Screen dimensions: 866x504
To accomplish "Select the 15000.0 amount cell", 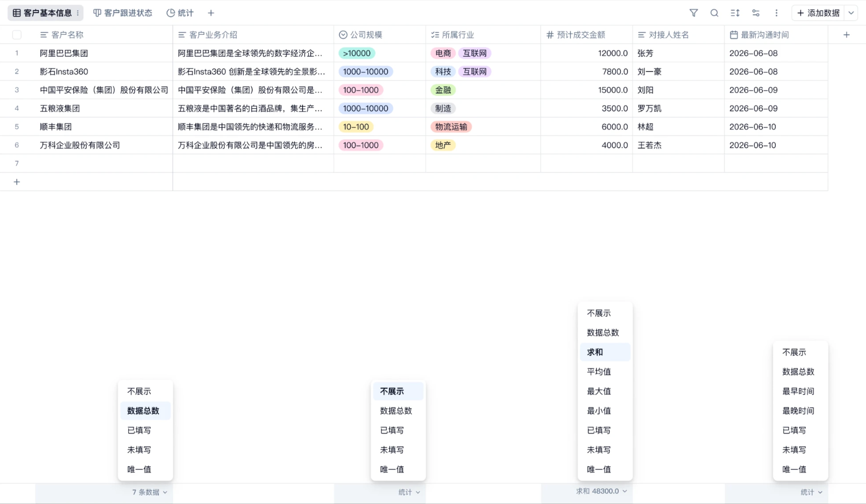I will point(587,90).
